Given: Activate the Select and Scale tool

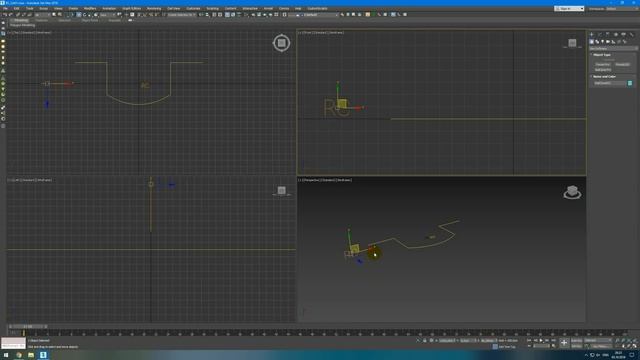Looking at the screenshot, I should click(x=90, y=14).
